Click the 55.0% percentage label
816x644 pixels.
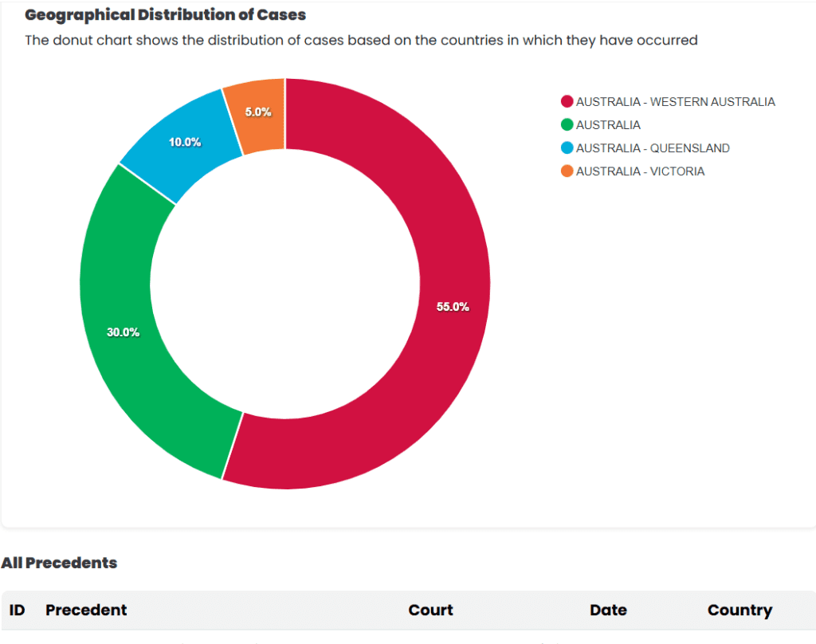click(x=453, y=307)
